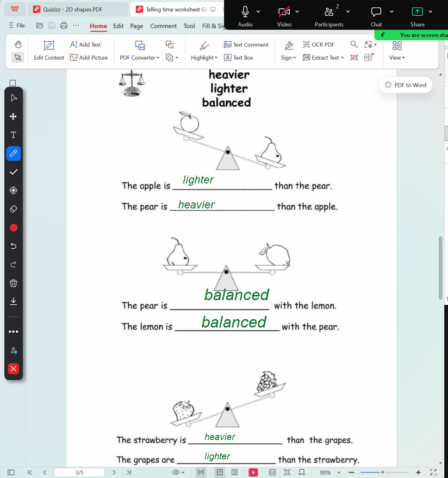Viewport: 448px width, 478px height.
Task: Select the pointer tool in annotation bar
Action: point(13,98)
